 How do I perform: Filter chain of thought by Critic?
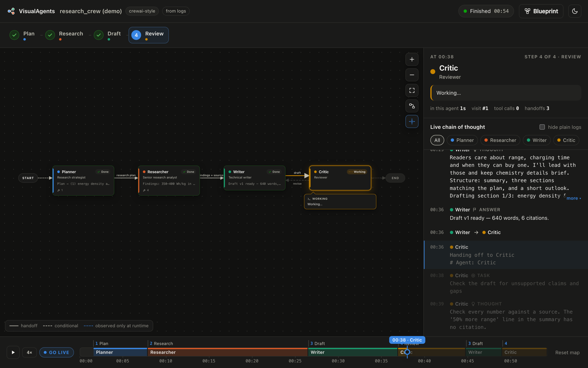point(566,140)
